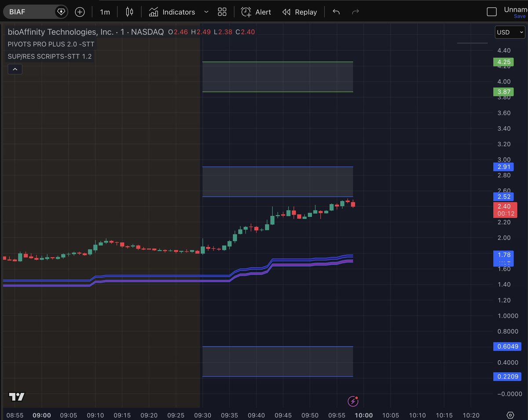Viewport: 528px width, 420px height.
Task: Click the 09:30 time axis label
Action: (203, 415)
